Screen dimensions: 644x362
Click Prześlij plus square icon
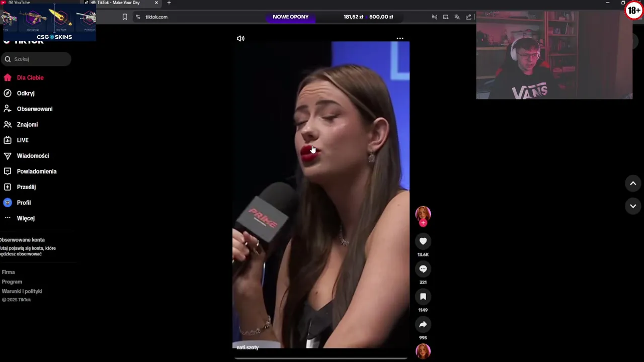[x=8, y=187]
